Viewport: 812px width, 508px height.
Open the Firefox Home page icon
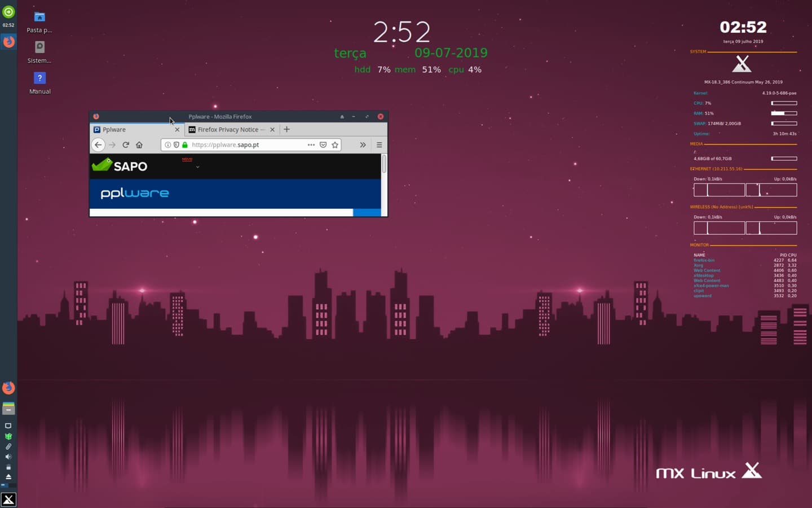point(139,144)
